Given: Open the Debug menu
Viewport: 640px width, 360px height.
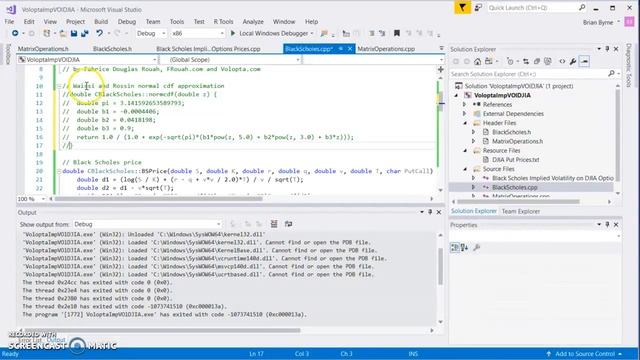Looking at the screenshot, I should 127,22.
